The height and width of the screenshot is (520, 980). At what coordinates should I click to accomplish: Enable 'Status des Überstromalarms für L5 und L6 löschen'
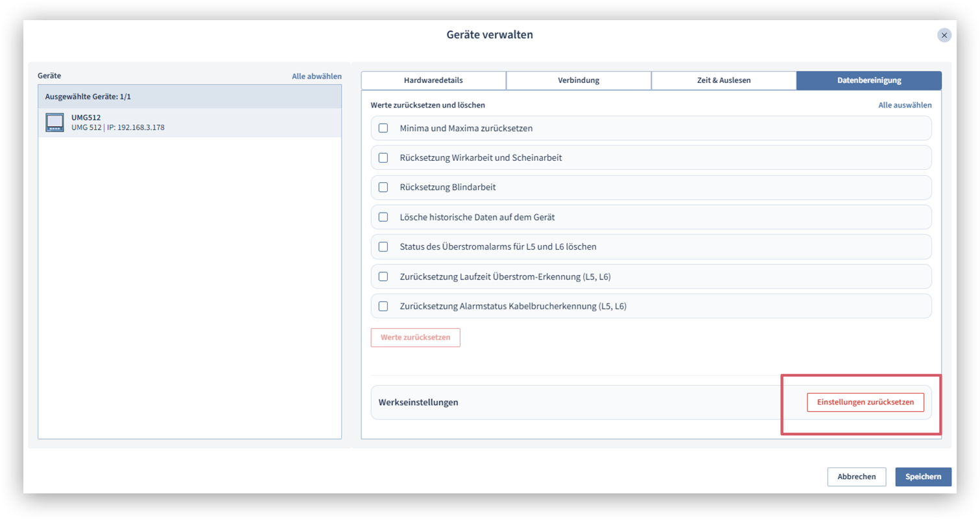tap(383, 246)
